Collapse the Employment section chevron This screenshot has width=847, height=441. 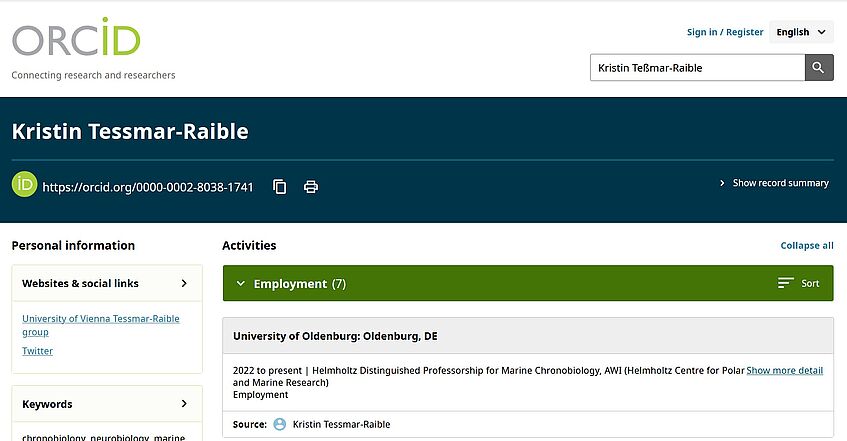(240, 284)
